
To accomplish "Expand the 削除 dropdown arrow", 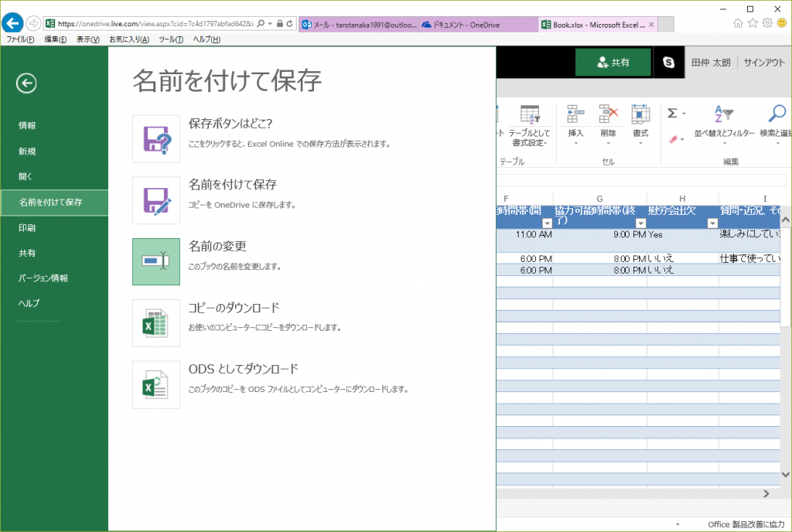I will [608, 143].
